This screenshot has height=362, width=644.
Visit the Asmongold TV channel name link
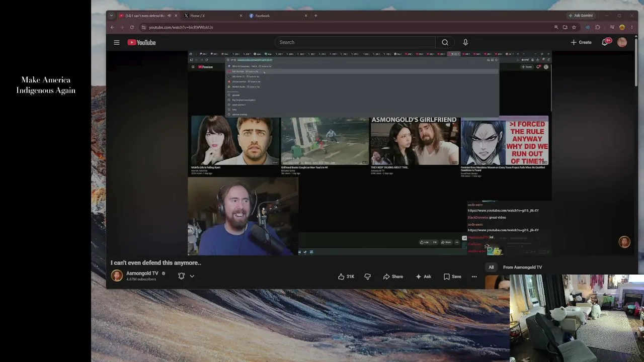click(x=142, y=274)
